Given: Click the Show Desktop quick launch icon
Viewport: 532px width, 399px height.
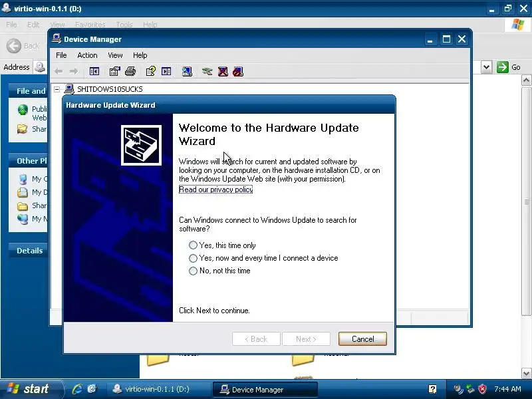Looking at the screenshot, I should [x=92, y=389].
